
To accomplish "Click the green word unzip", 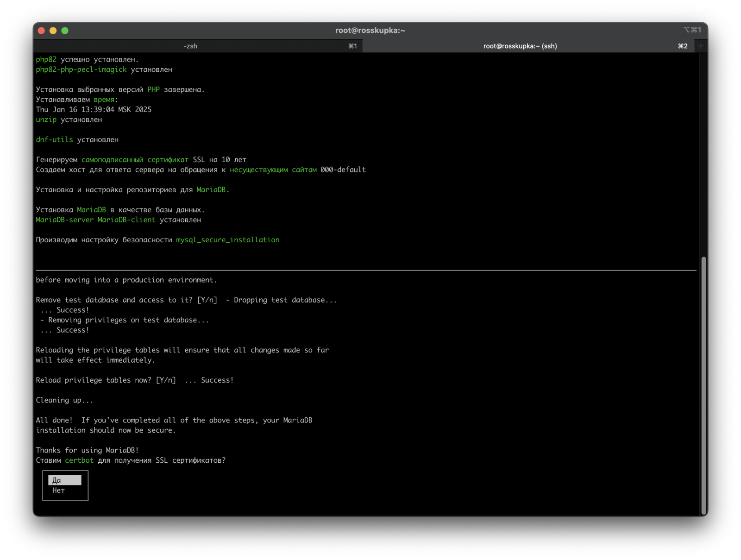I will coord(46,120).
